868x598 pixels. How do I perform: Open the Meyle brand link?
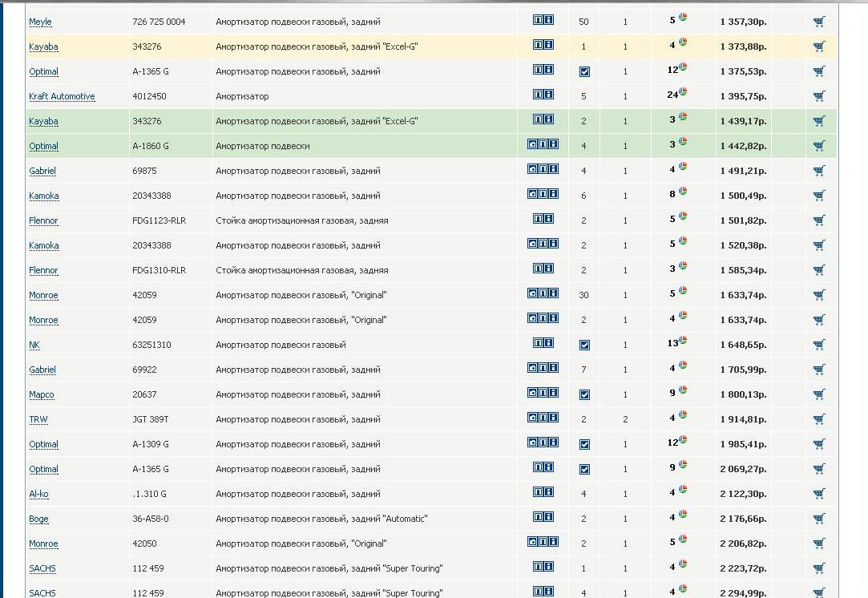pos(40,22)
